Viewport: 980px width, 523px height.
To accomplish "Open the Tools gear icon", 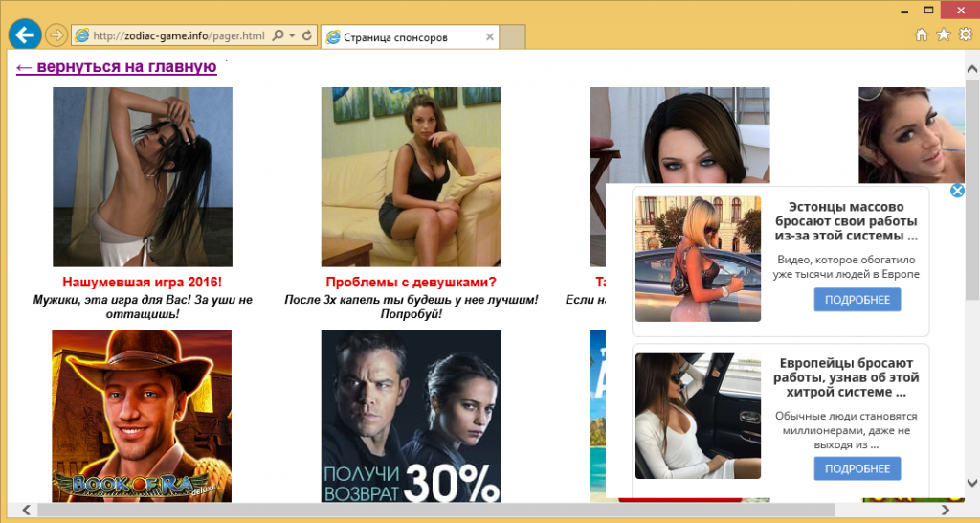I will pos(965,35).
